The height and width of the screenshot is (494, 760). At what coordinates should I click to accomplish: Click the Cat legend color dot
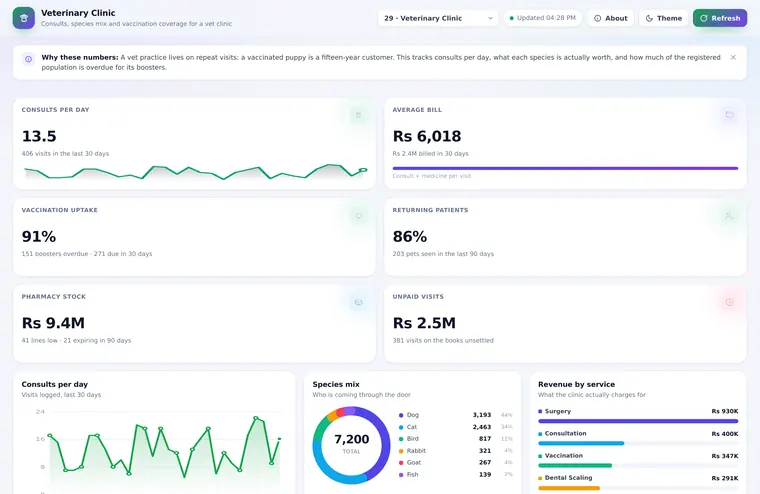click(x=401, y=427)
